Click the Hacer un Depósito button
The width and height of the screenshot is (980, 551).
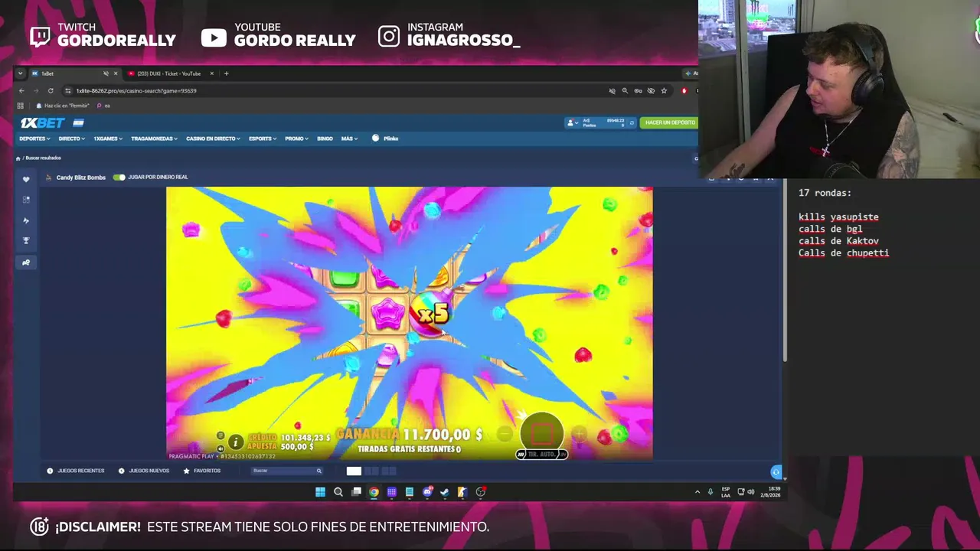[670, 122]
